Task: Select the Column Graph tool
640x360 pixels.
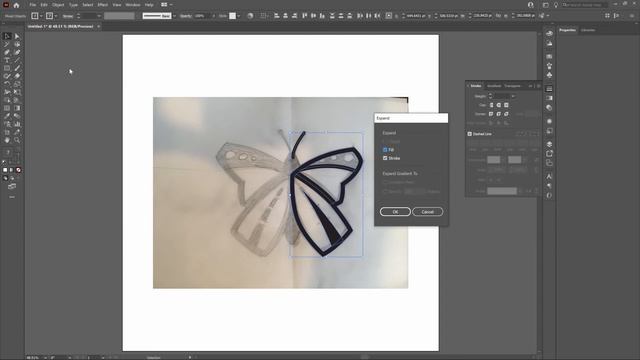Action: click(x=17, y=124)
